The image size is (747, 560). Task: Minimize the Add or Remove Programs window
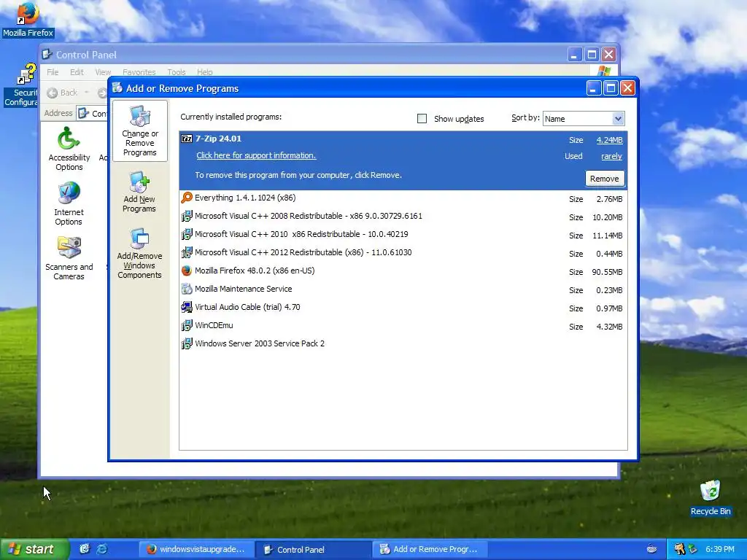(x=594, y=88)
